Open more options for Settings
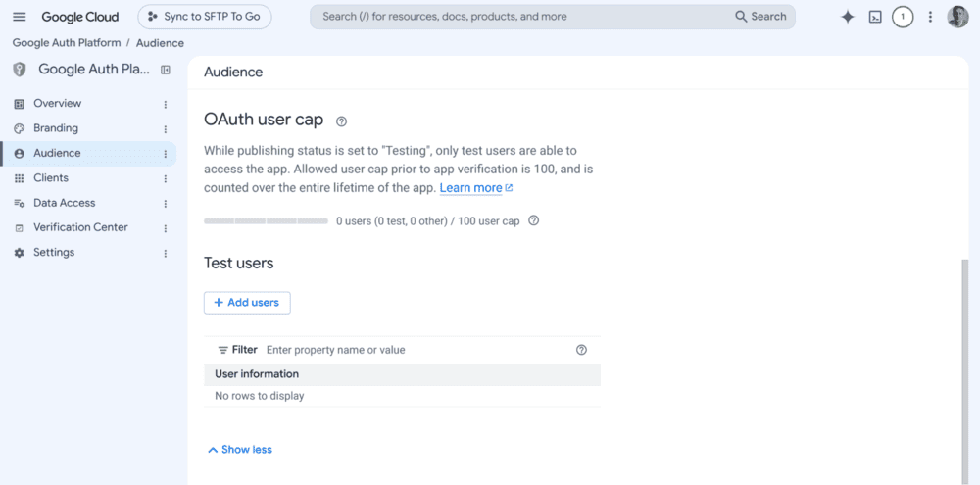Image resolution: width=980 pixels, height=485 pixels. click(x=166, y=253)
